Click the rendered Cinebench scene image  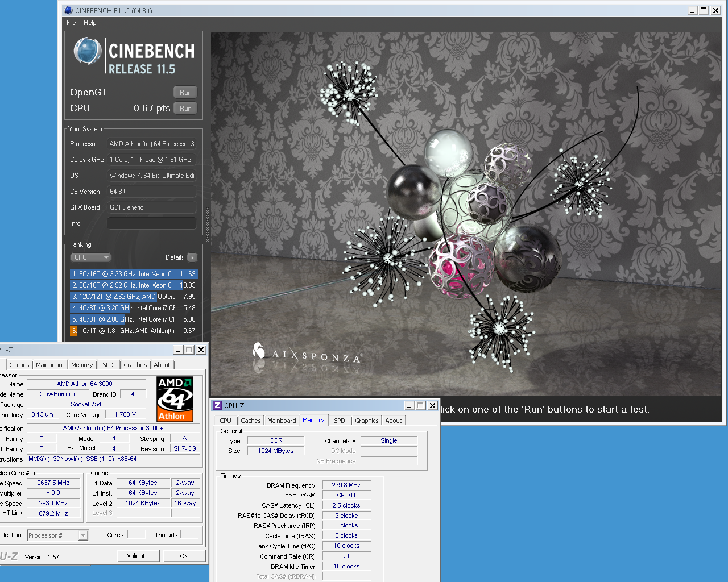(466, 213)
